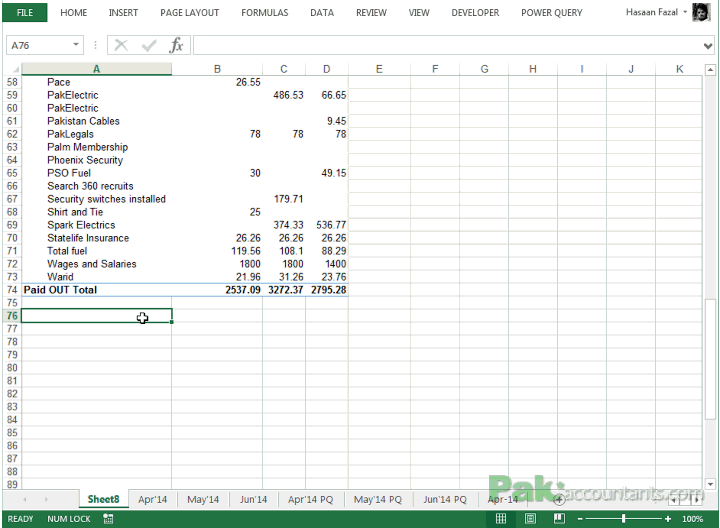The height and width of the screenshot is (528, 720).
Task: Click the user profile picture
Action: [701, 12]
